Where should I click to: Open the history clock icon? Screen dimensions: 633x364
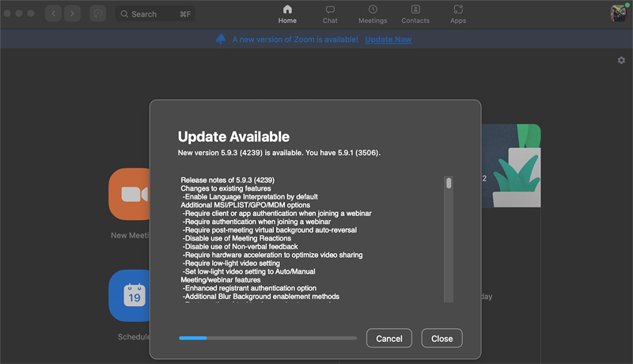click(98, 13)
